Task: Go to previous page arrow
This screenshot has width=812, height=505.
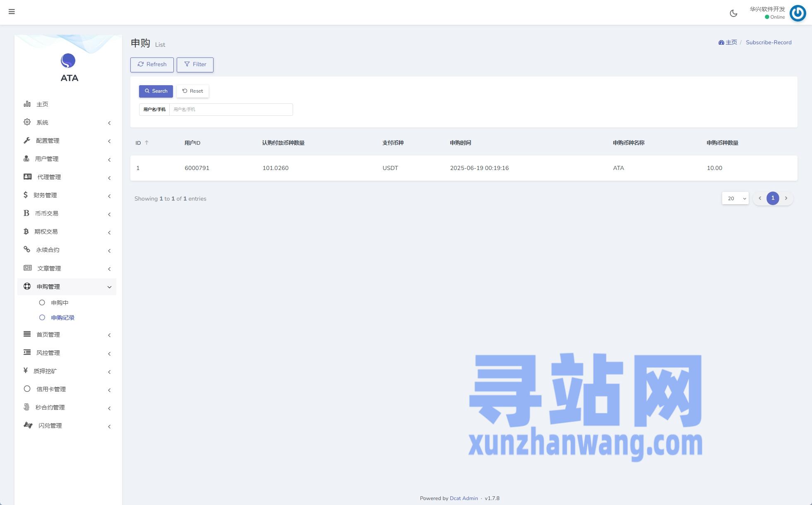Action: coord(760,198)
